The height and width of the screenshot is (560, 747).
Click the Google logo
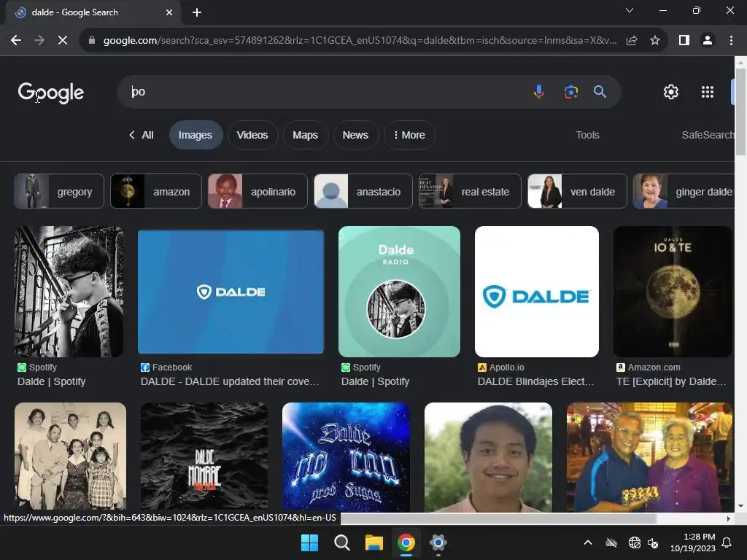(51, 93)
